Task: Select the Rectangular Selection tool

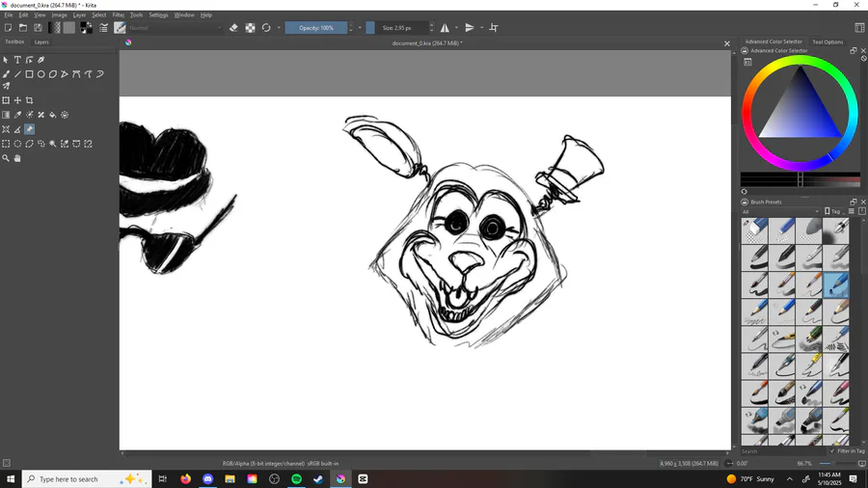Action: [6, 144]
